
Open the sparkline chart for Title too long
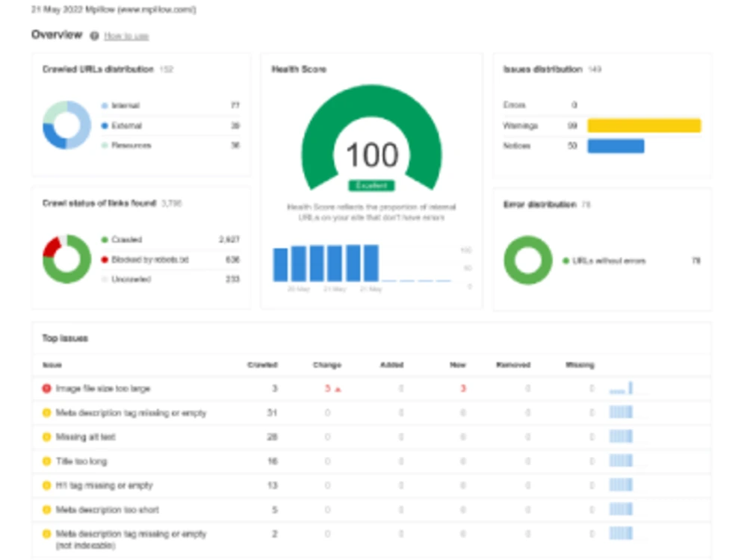pyautogui.click(x=622, y=461)
